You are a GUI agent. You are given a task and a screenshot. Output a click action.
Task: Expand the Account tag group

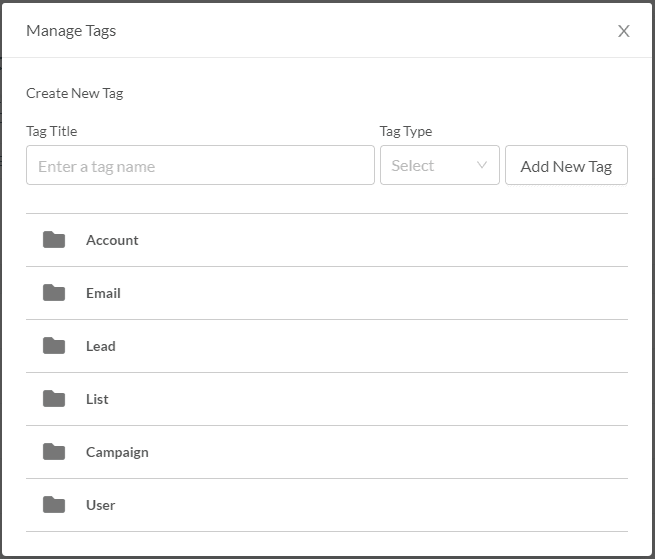(112, 240)
